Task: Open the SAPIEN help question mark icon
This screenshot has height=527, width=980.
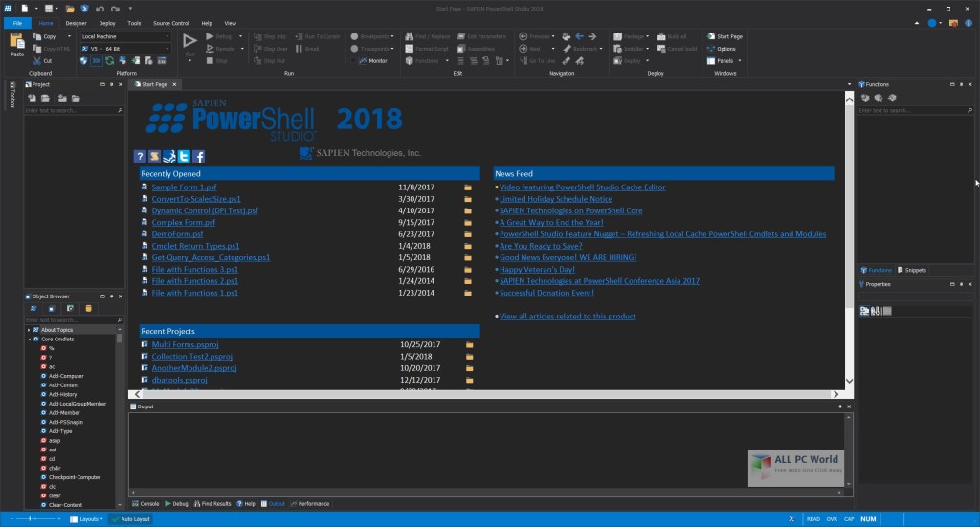Action: click(x=140, y=157)
